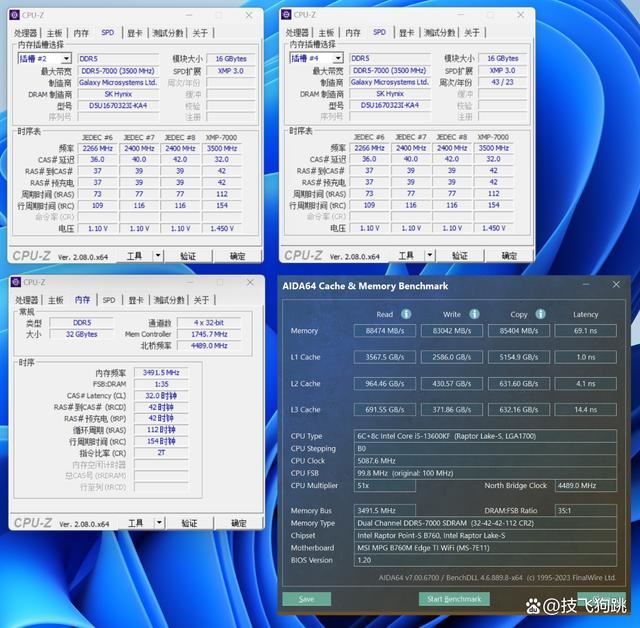Open 显卡 tab in slot #4 CPU-Z window
This screenshot has height=628, width=640.
[x=407, y=33]
